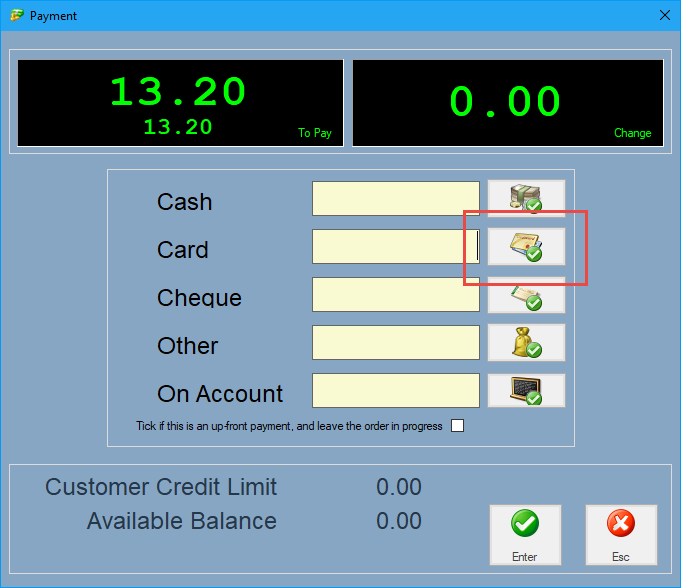Select the Cheque amount text box

pyautogui.click(x=396, y=295)
